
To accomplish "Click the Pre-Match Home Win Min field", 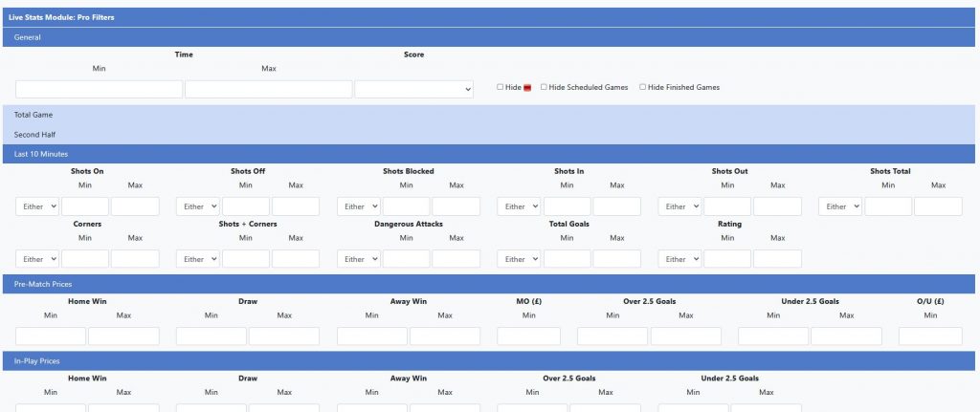I will click(x=51, y=336).
